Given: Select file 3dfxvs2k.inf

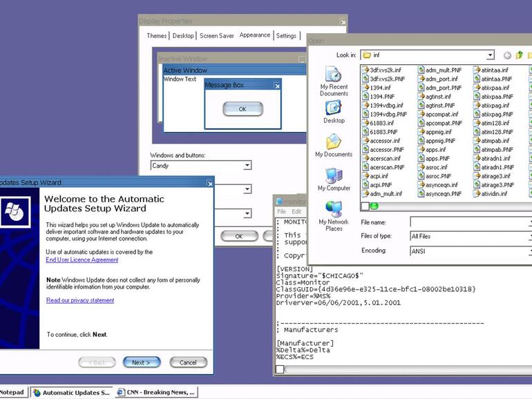Looking at the screenshot, I should click(x=381, y=70).
